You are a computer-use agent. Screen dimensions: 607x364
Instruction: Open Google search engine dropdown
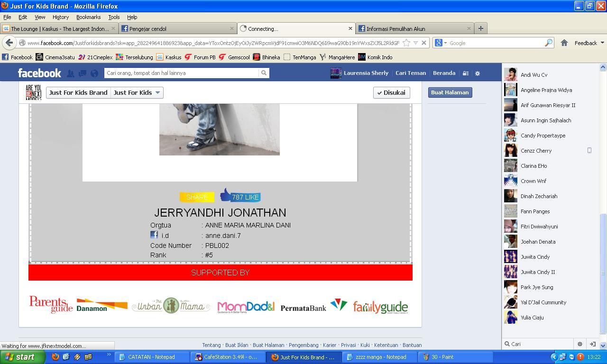coord(441,43)
